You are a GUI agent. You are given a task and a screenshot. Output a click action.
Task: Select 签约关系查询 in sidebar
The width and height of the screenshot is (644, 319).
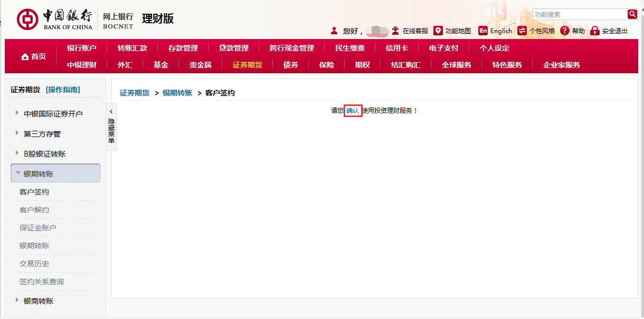[x=42, y=282]
